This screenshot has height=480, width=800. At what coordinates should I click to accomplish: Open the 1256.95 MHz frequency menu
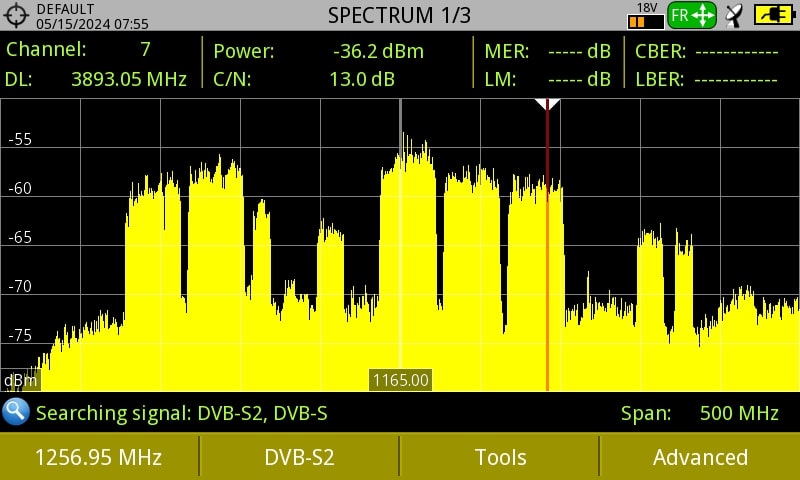coord(98,457)
